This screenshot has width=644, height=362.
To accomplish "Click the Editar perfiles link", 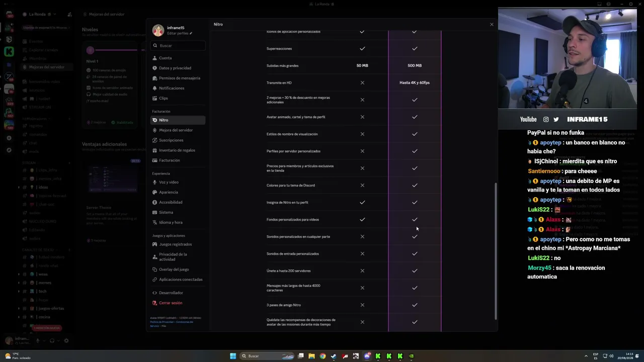I will pyautogui.click(x=178, y=33).
